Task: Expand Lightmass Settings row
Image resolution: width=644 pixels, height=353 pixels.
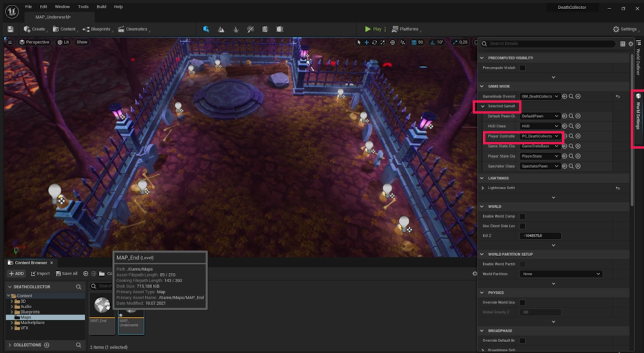Action: (482, 188)
